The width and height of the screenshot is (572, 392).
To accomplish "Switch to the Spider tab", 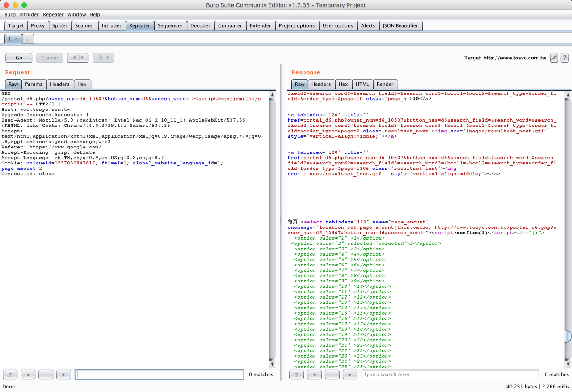I will click(60, 25).
